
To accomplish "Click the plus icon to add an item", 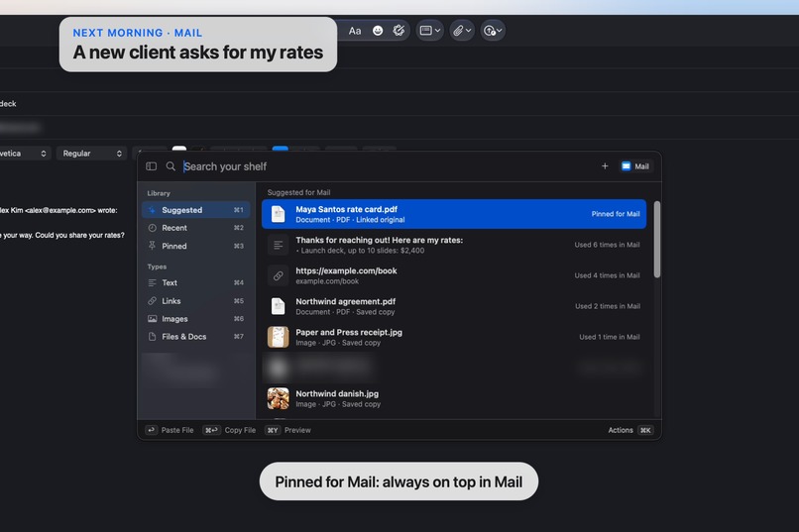I will tap(605, 166).
